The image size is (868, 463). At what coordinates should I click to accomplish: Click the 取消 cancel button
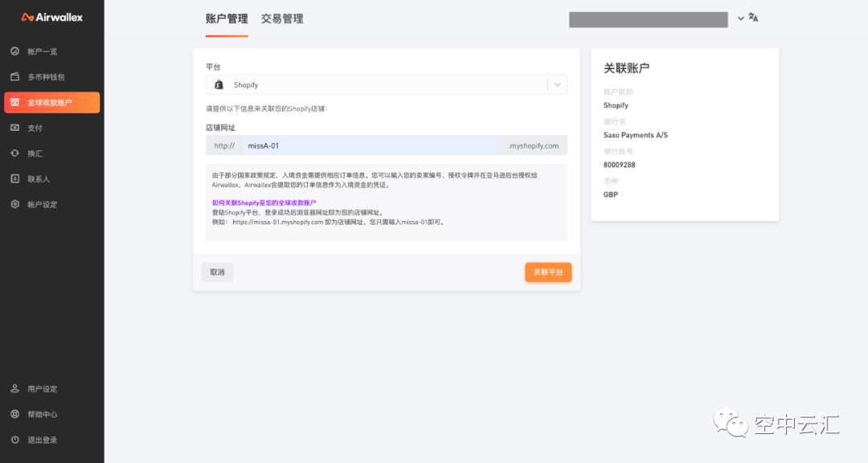(x=217, y=272)
